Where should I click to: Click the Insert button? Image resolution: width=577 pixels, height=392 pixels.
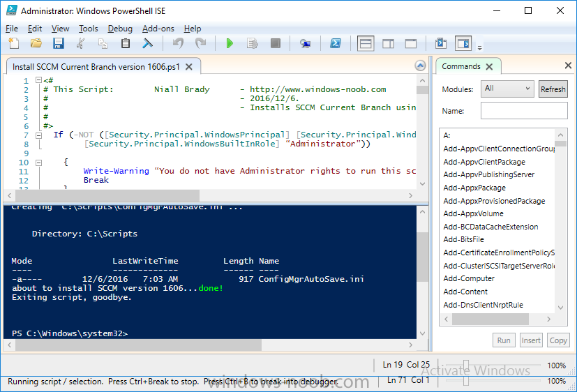pos(531,340)
